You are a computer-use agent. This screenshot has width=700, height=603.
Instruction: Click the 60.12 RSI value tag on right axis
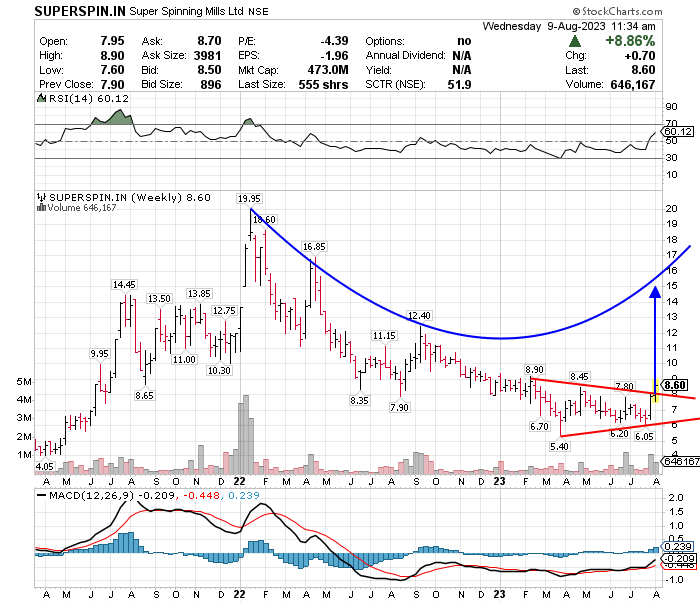678,132
